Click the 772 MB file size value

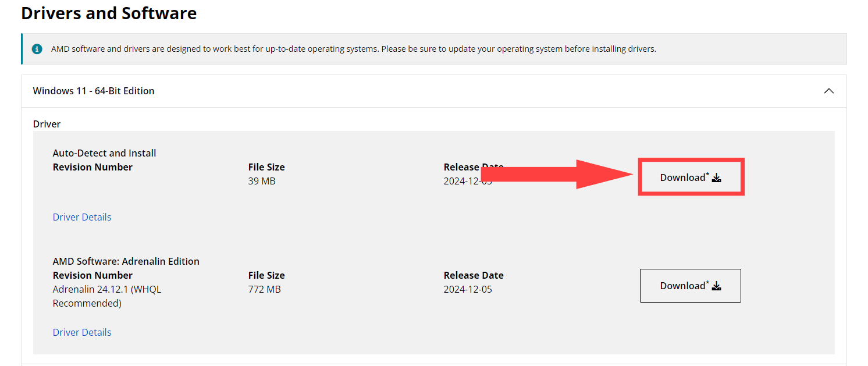tap(265, 289)
